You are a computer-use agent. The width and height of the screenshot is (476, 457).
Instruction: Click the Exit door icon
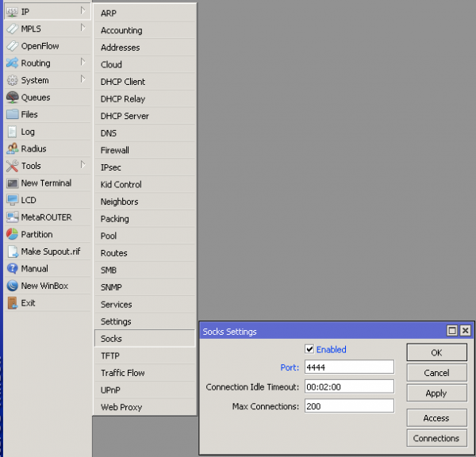(x=13, y=303)
